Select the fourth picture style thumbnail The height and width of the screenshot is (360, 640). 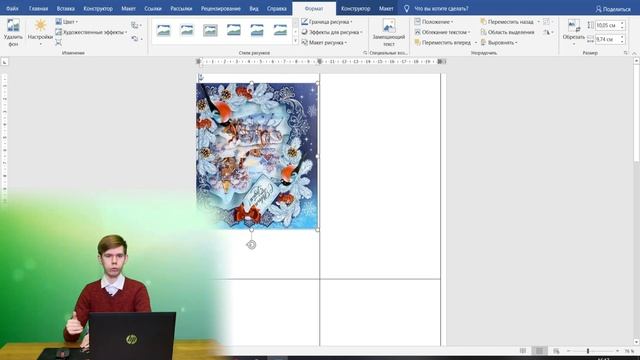(x=233, y=30)
